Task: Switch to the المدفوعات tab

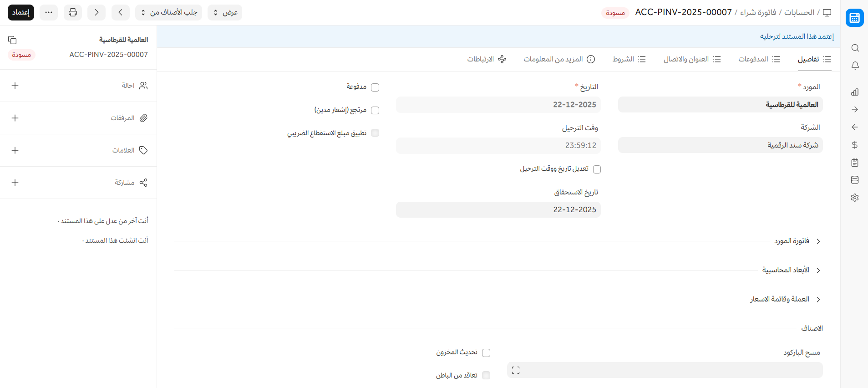Action: click(x=759, y=59)
